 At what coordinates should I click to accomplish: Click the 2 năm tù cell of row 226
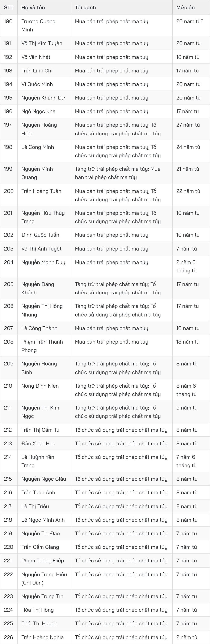pos(187,637)
